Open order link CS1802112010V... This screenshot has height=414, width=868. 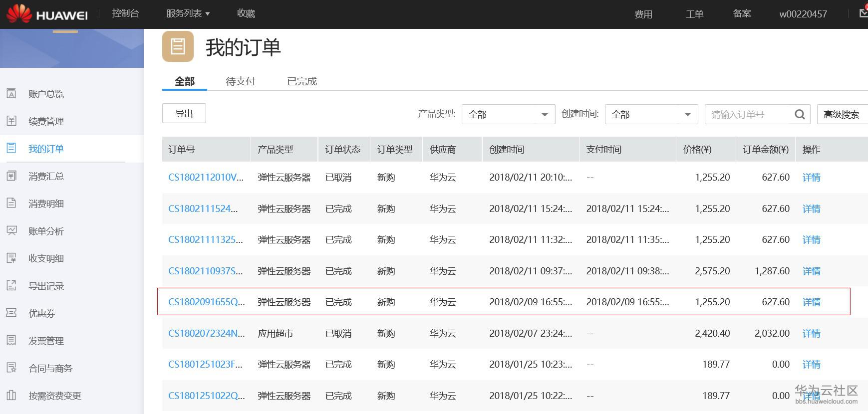coord(206,177)
